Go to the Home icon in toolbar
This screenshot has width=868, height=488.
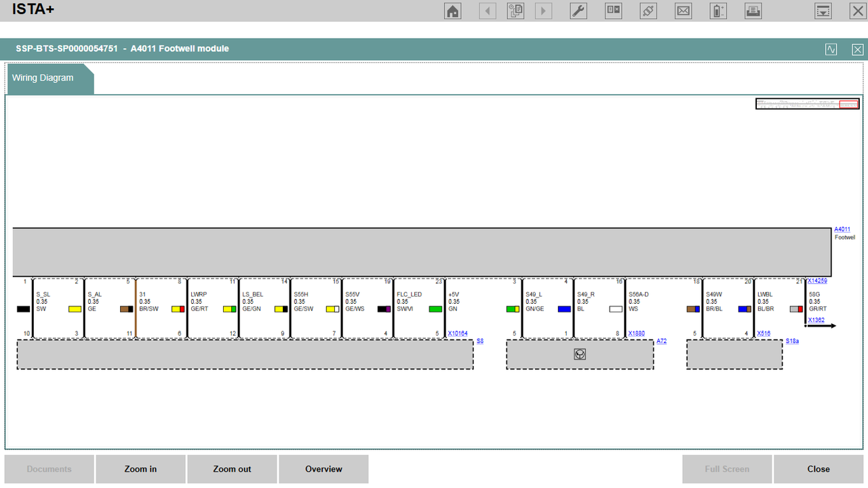[452, 11]
